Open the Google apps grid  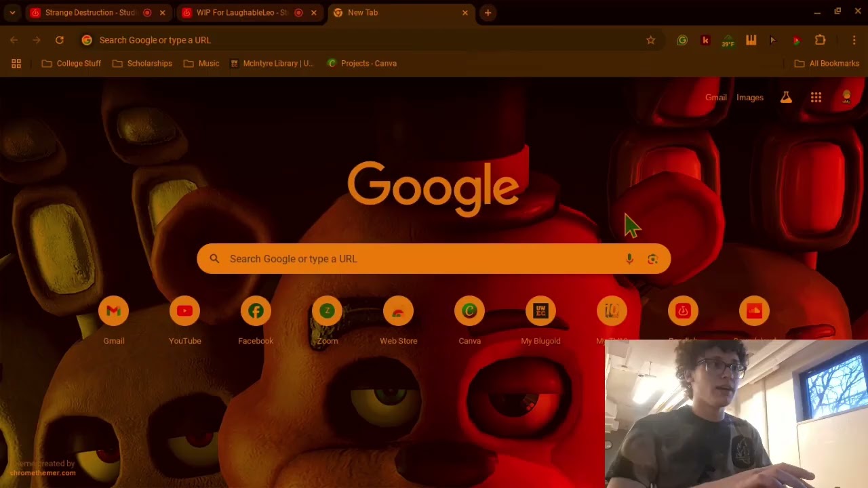pos(816,98)
